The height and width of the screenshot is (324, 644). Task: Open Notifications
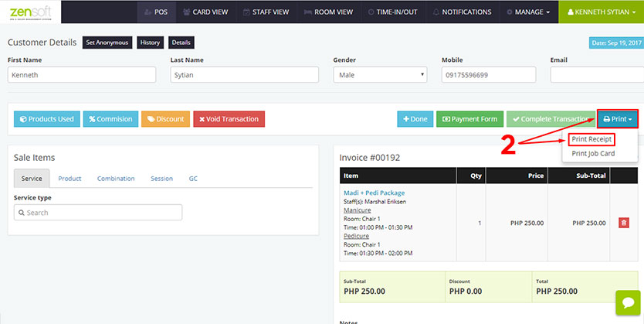pyautogui.click(x=462, y=12)
